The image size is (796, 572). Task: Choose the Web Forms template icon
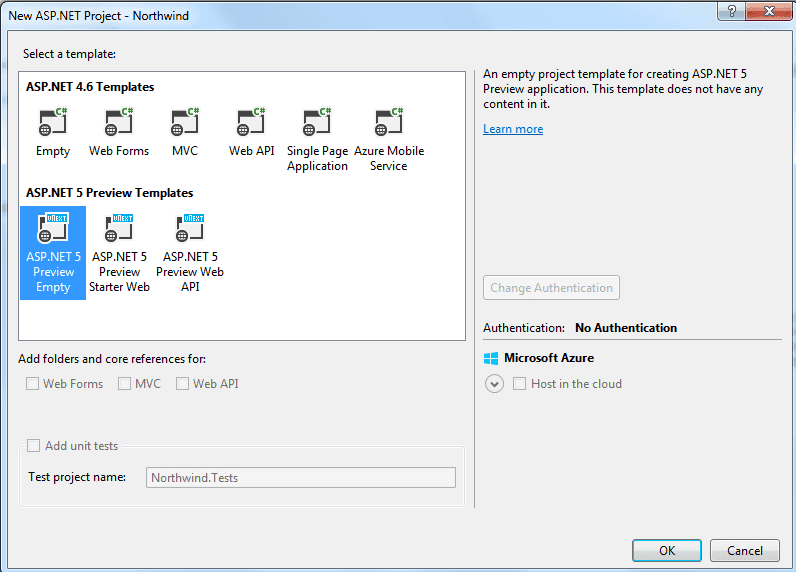[x=118, y=124]
